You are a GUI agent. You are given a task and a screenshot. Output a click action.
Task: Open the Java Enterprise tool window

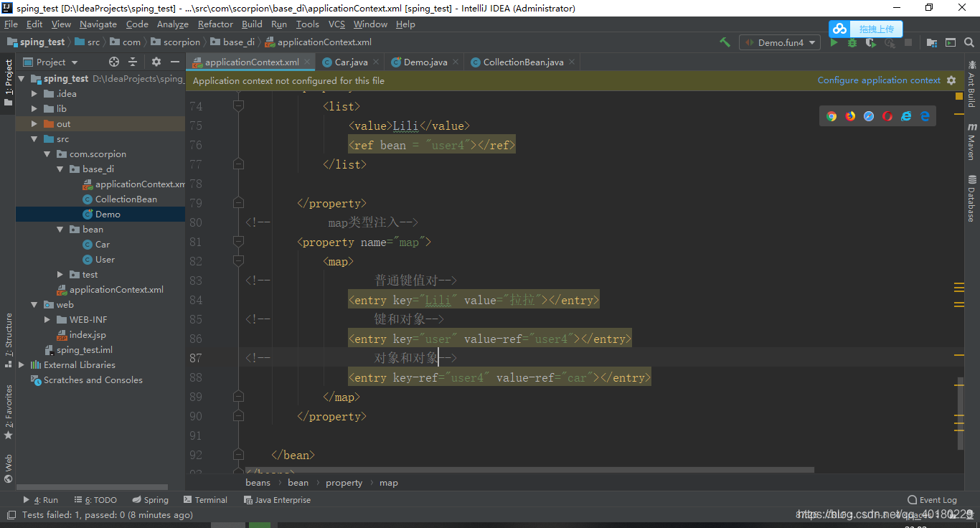click(x=277, y=500)
